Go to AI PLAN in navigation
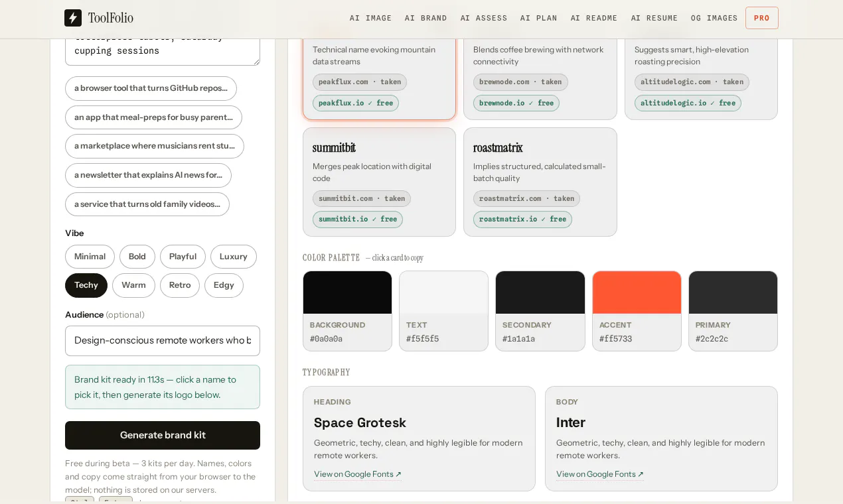843x504 pixels. pyautogui.click(x=539, y=18)
